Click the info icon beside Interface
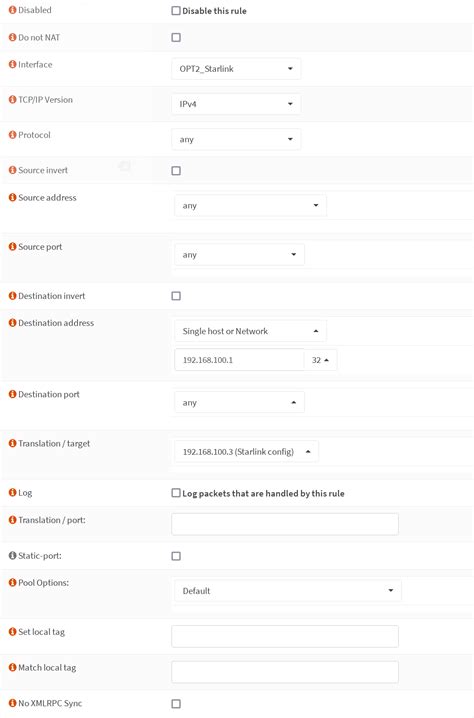This screenshot has width=474, height=718. [12, 65]
